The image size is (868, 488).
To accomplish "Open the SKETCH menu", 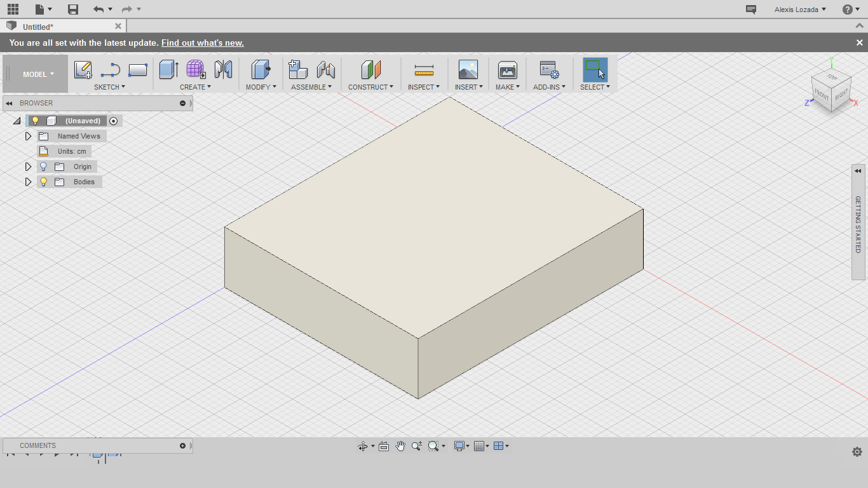I will [x=109, y=87].
